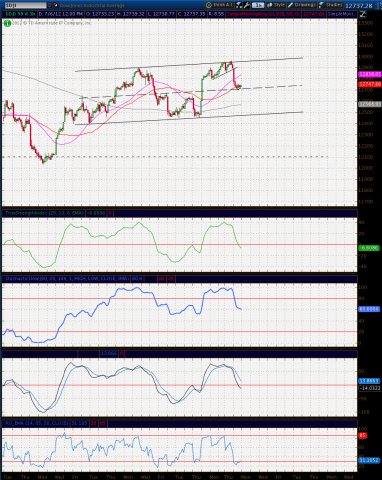Open the chart timeframe selector button
The image size is (382, 480).
tap(258, 5)
